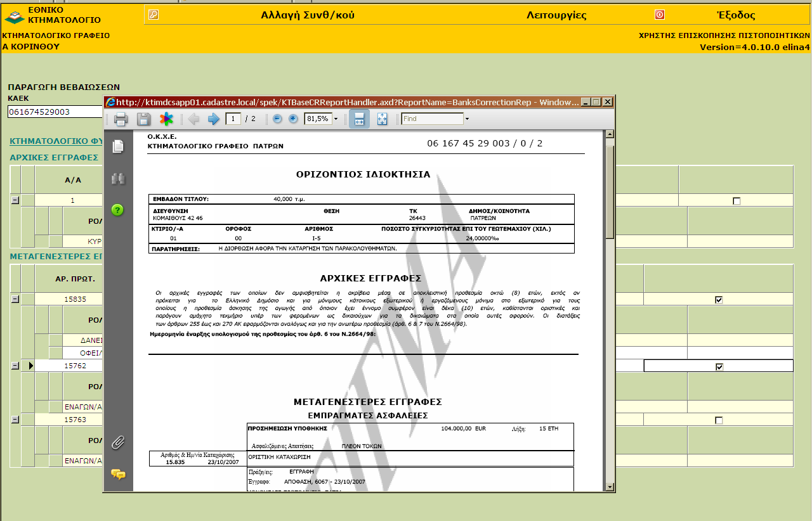Open the binoculars search panel

117,179
